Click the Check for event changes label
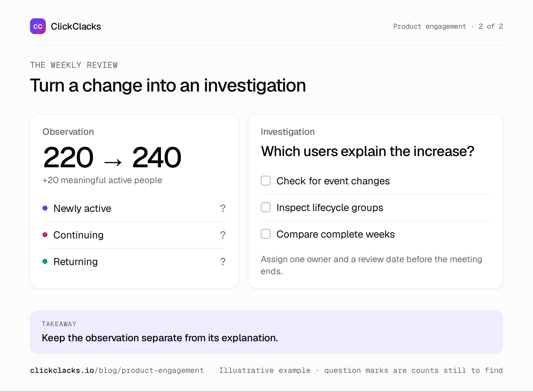The height and width of the screenshot is (392, 533). [333, 181]
